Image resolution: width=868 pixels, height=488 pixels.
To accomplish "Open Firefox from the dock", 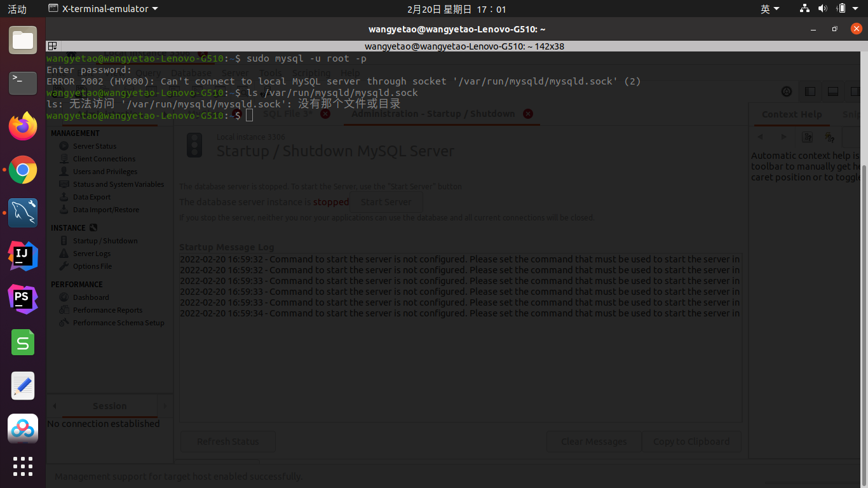I will [23, 126].
